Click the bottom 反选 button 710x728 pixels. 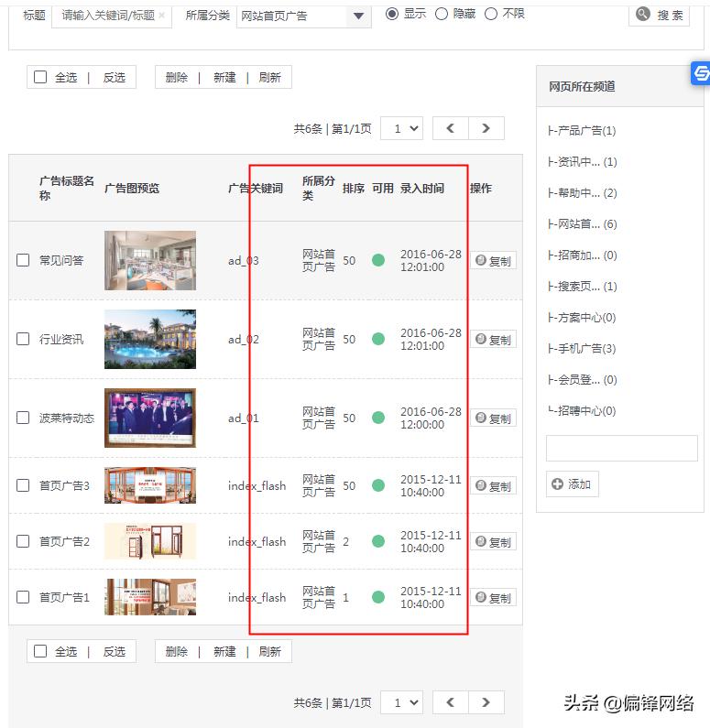115,652
